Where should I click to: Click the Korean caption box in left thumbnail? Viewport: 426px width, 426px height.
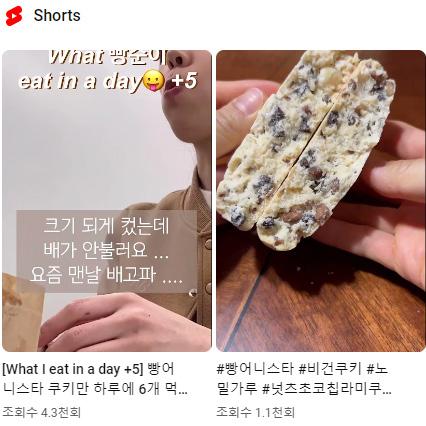tap(107, 251)
